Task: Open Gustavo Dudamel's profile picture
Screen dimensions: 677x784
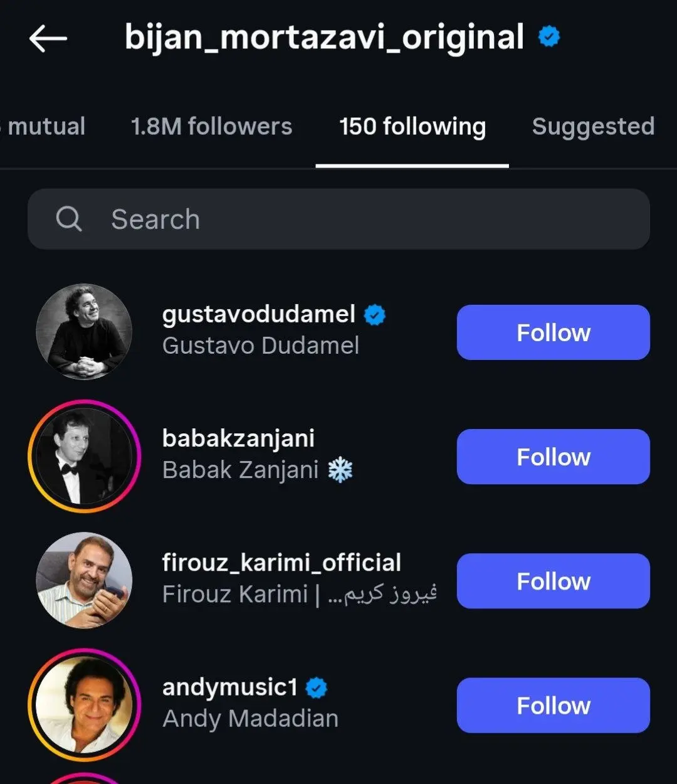Action: [84, 332]
